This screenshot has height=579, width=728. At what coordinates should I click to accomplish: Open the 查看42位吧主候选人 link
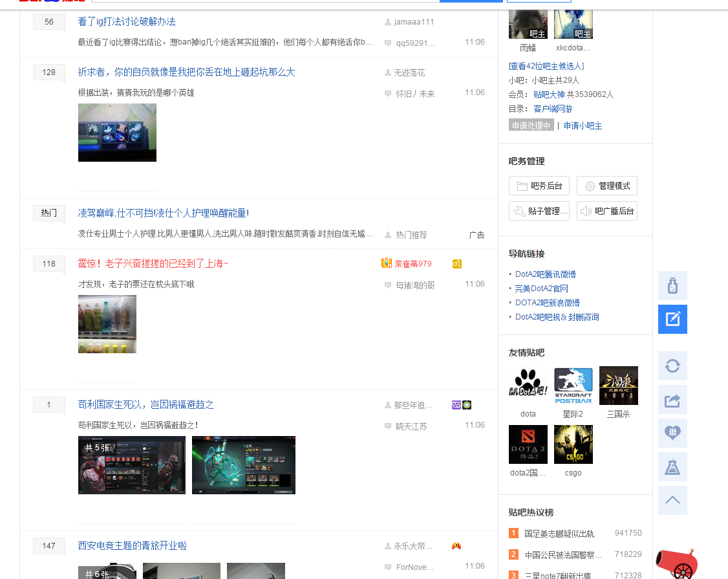(x=546, y=67)
